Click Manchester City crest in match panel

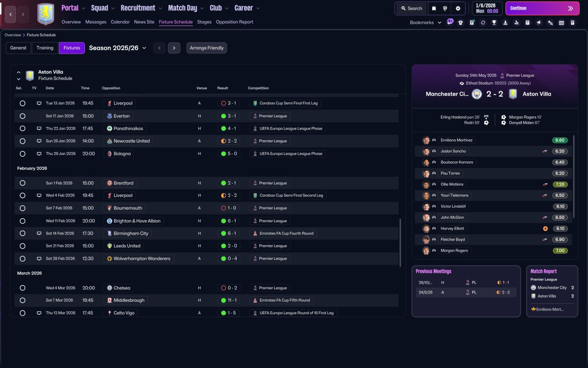477,94
